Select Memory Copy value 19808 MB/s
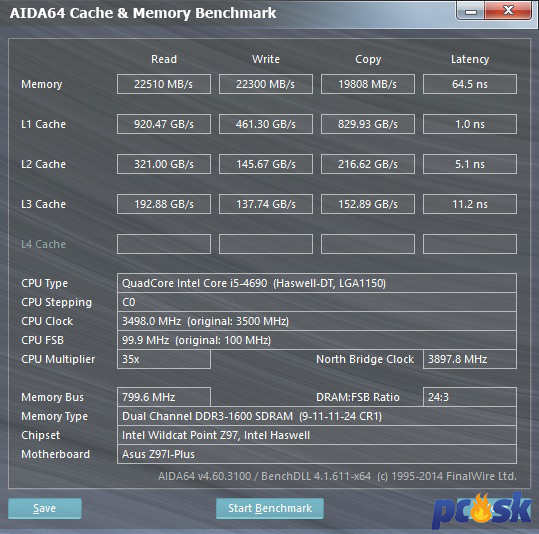Screen dimensions: 539x534 pyautogui.click(x=368, y=84)
